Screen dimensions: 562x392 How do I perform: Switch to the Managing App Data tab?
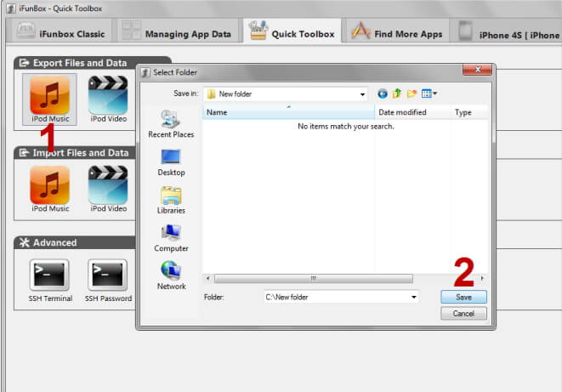click(179, 32)
